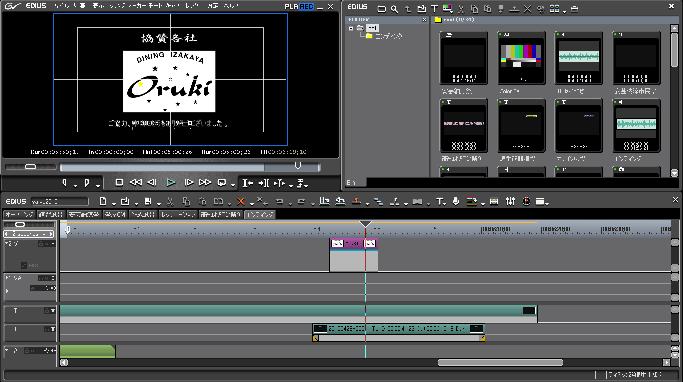This screenshot has height=382, width=683.
Task: Move up one folder in the bin
Action: [408, 8]
